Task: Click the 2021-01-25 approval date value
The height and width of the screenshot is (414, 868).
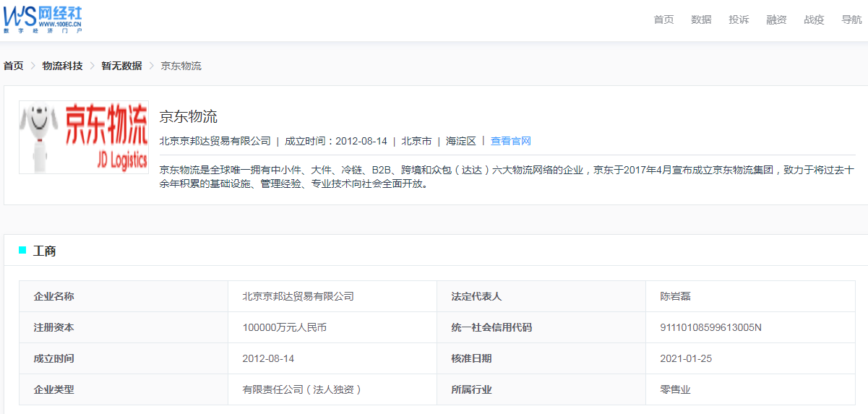Action: (687, 358)
